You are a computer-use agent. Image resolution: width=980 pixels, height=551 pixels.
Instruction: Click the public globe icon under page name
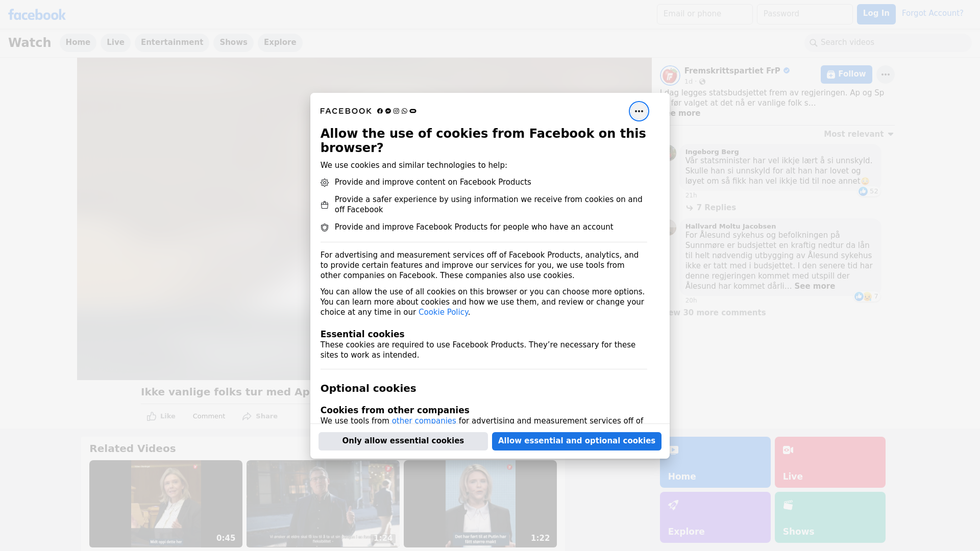(x=702, y=82)
